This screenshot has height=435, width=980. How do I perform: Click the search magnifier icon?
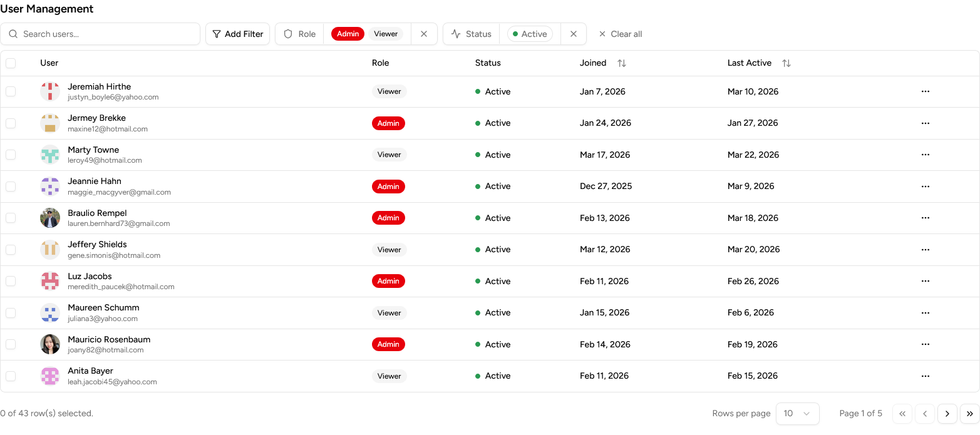tap(13, 33)
